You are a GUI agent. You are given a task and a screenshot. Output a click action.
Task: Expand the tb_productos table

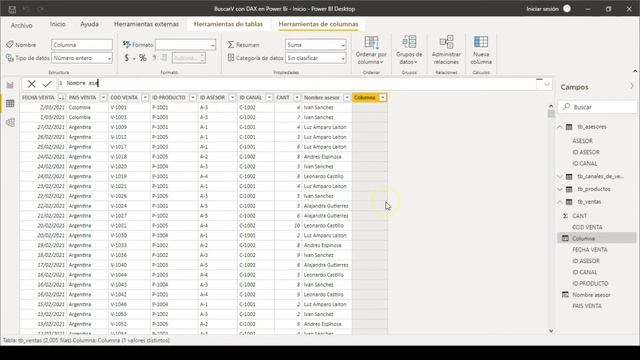560,189
